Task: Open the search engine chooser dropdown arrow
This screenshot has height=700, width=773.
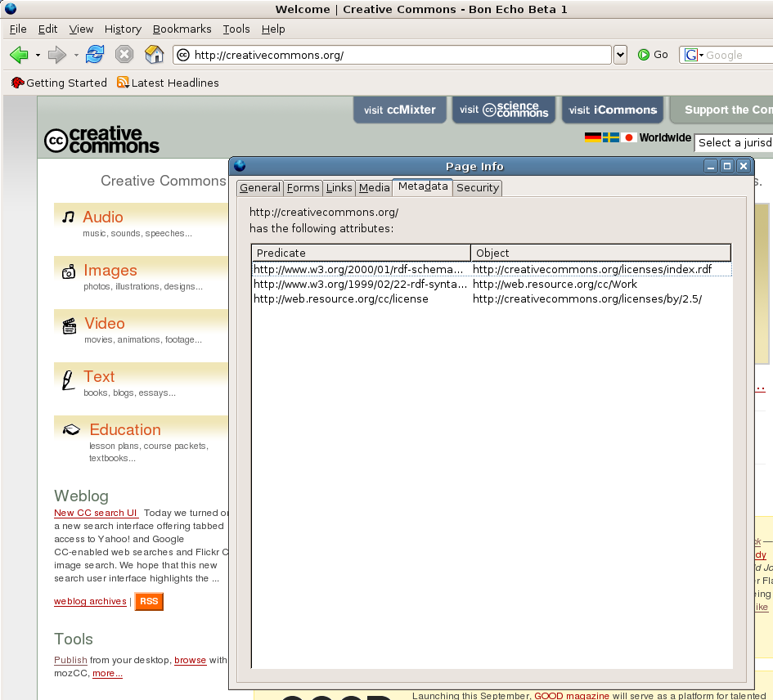Action: (x=701, y=56)
